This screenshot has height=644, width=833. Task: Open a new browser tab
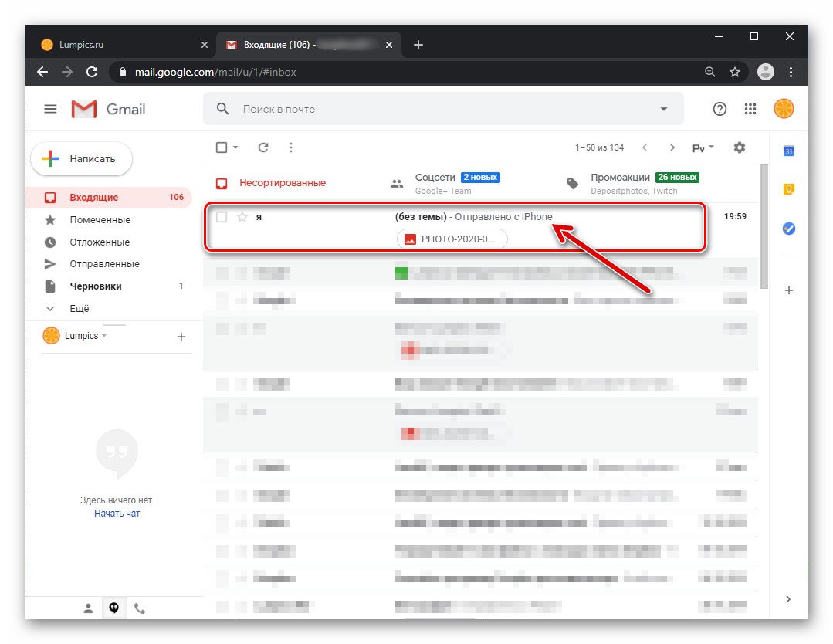(x=418, y=45)
